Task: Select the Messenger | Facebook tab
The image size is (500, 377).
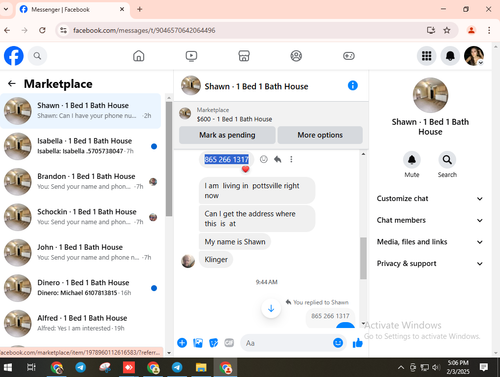Action: (72, 9)
